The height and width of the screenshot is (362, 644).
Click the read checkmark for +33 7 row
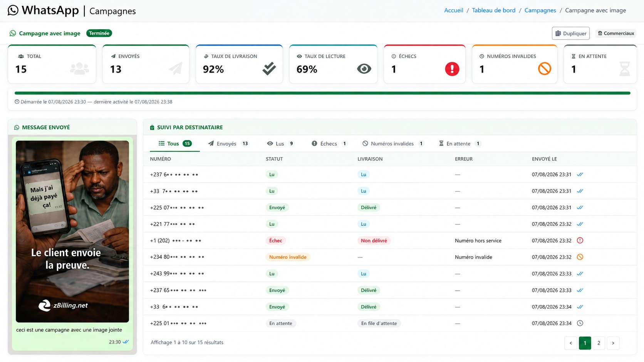[580, 191]
